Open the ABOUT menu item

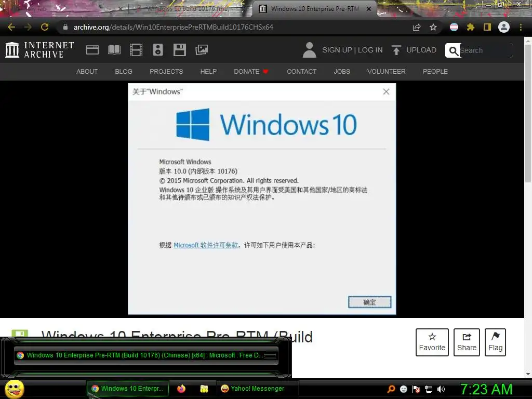87,72
